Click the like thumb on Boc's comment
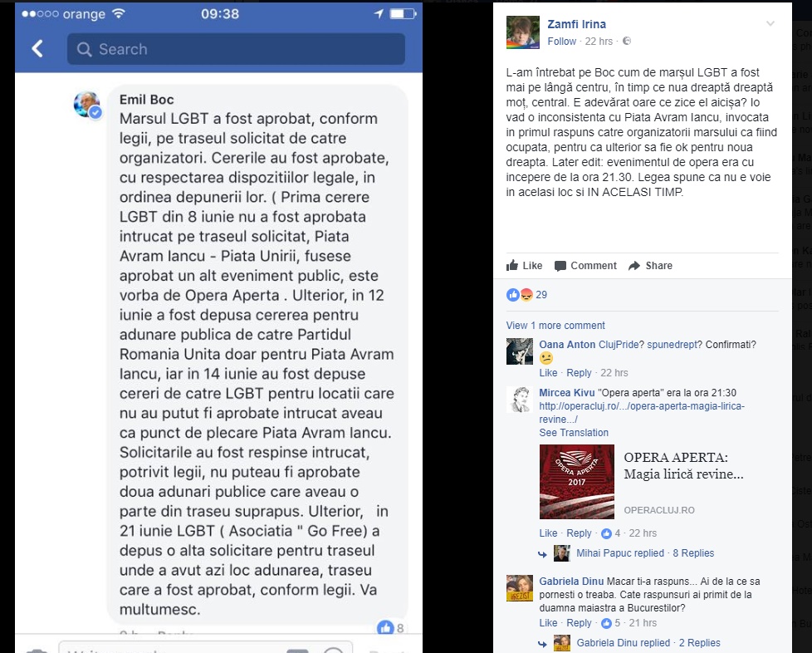Viewport: 812px width, 653px height. click(x=384, y=627)
